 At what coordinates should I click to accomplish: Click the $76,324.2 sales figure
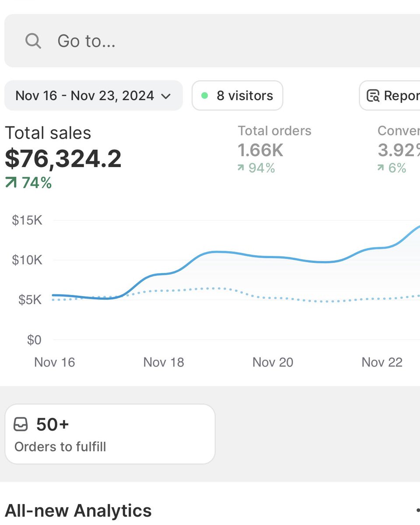[x=61, y=157]
